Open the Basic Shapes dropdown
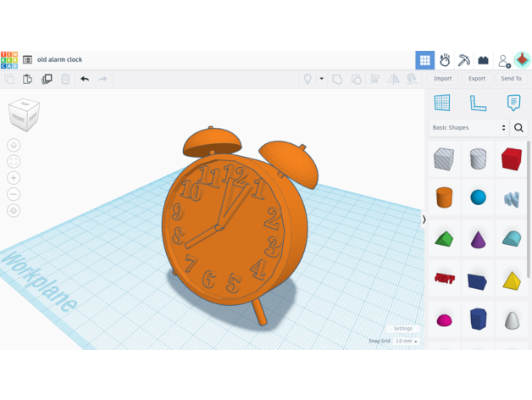The width and height of the screenshot is (532, 400). click(x=468, y=128)
